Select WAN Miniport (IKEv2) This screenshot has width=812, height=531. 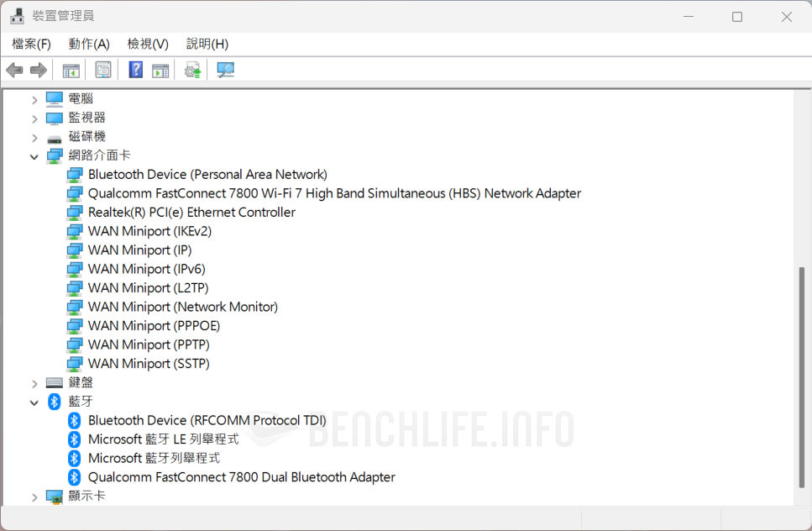click(x=149, y=231)
